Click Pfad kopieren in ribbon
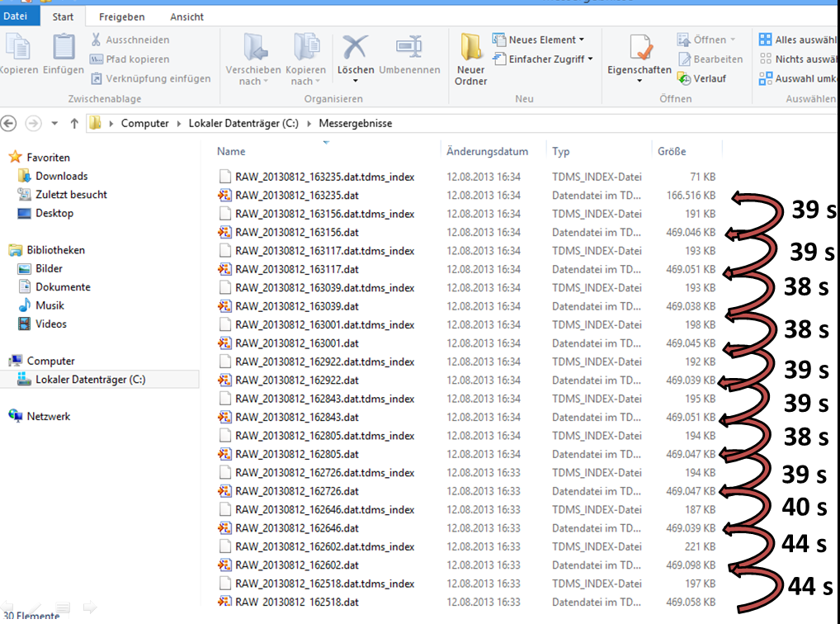The image size is (840, 624). click(x=130, y=59)
